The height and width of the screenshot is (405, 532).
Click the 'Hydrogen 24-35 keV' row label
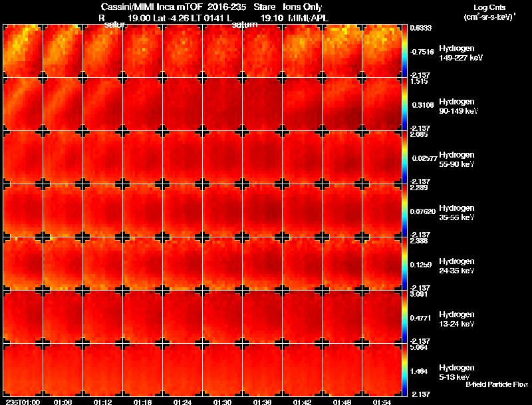(457, 266)
